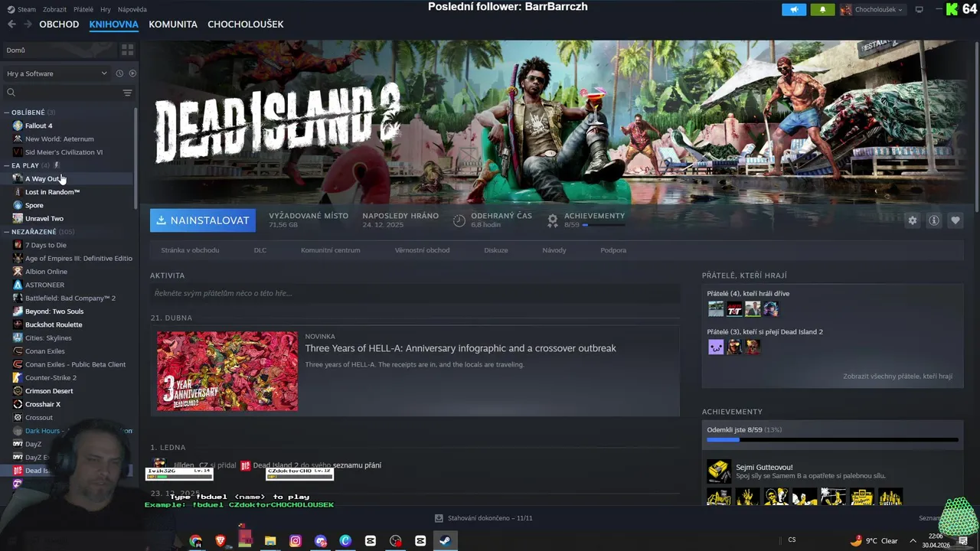
Task: Add Dead Island 2 to favorites heart
Action: pos(955,220)
